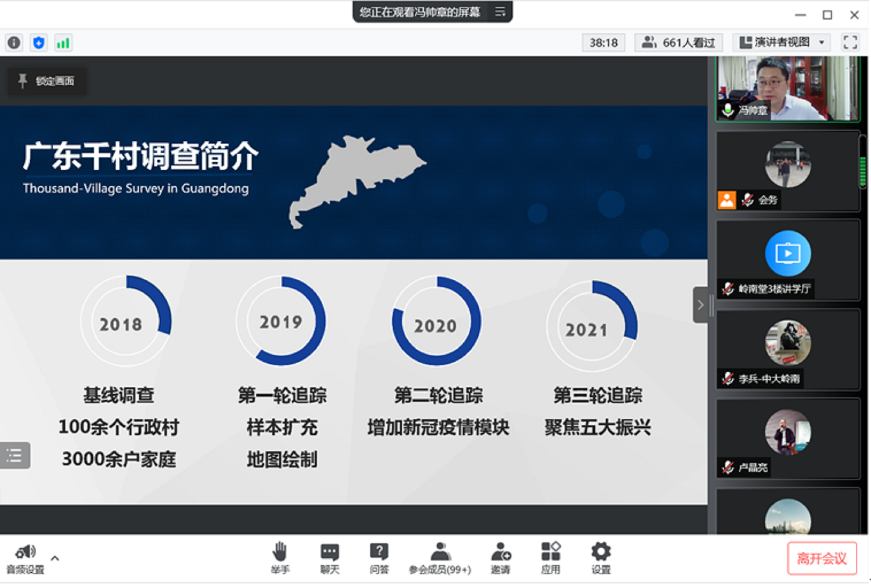Expand audio options caret

click(55, 558)
